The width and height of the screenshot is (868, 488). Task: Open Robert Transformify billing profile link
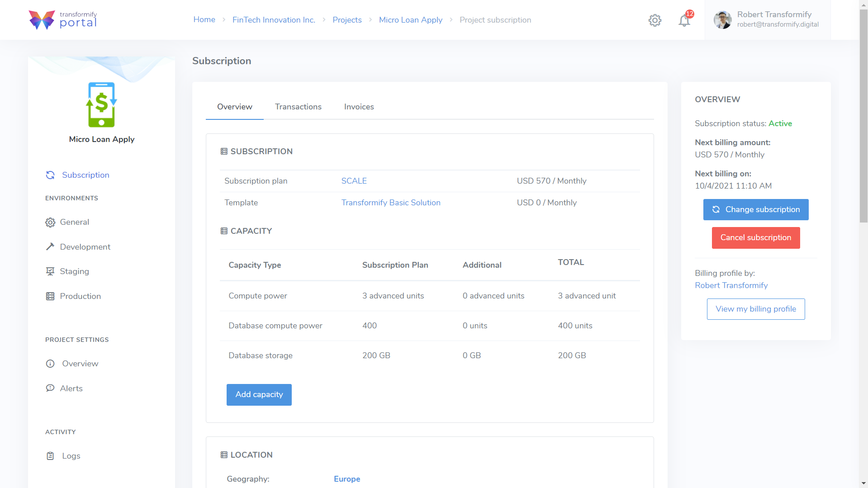(731, 285)
